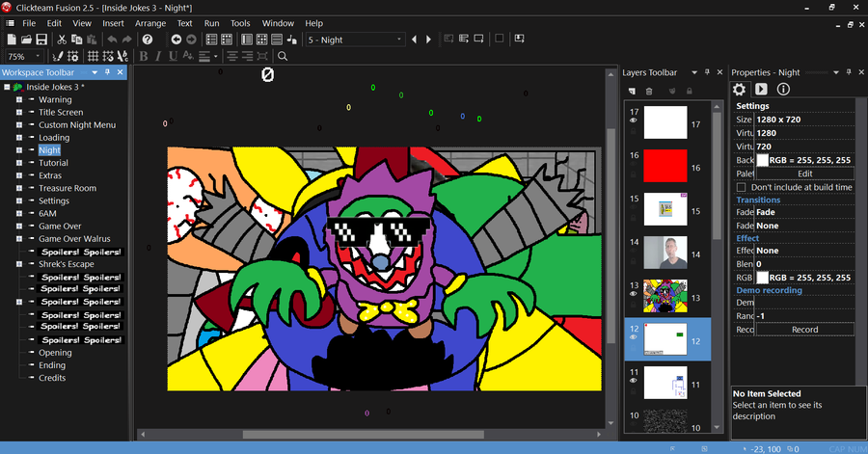This screenshot has width=868, height=454.
Task: Open the zoom 75% dropdown
Action: pyautogui.click(x=38, y=56)
